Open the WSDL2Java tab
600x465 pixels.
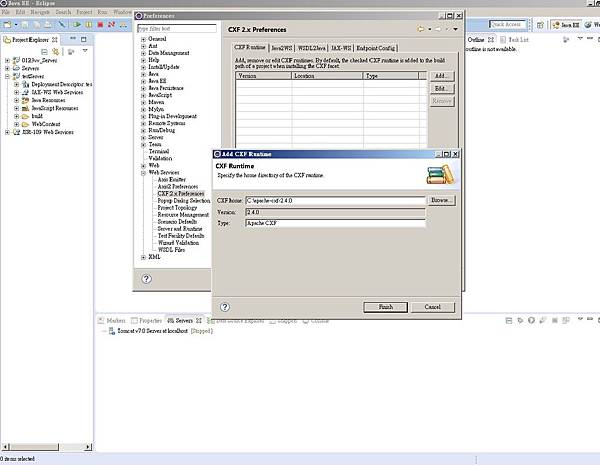pyautogui.click(x=312, y=48)
